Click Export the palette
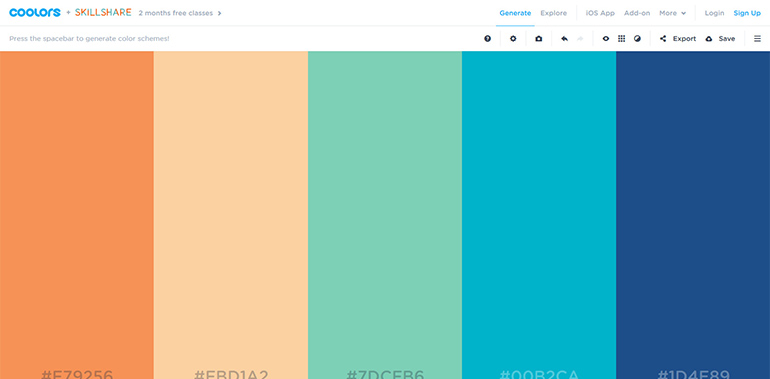 click(678, 38)
